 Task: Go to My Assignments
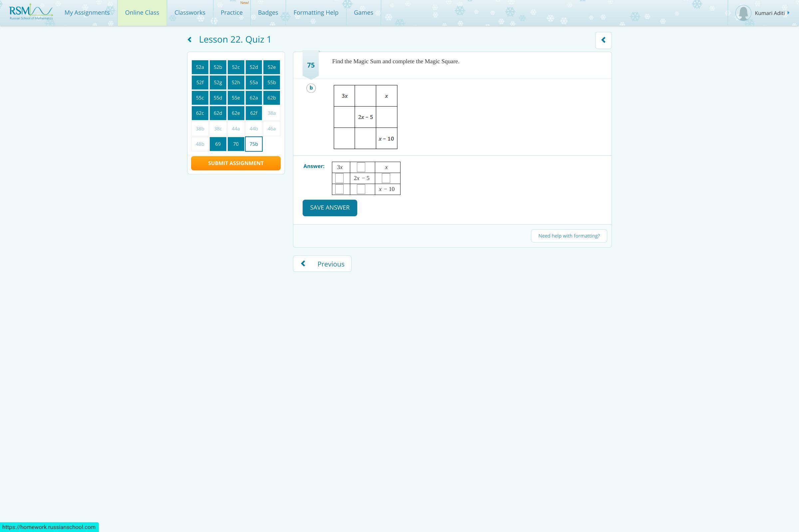point(87,13)
